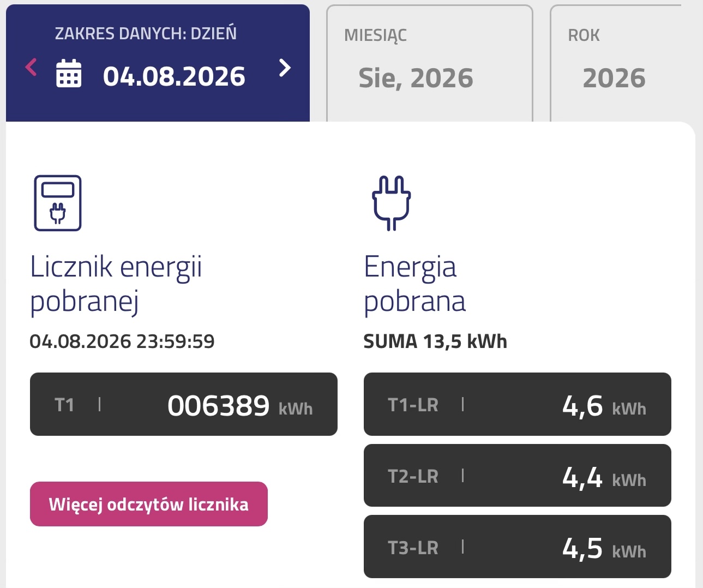Click the T1-LR 4,6 kWh row
This screenshot has width=703, height=588.
tap(518, 404)
